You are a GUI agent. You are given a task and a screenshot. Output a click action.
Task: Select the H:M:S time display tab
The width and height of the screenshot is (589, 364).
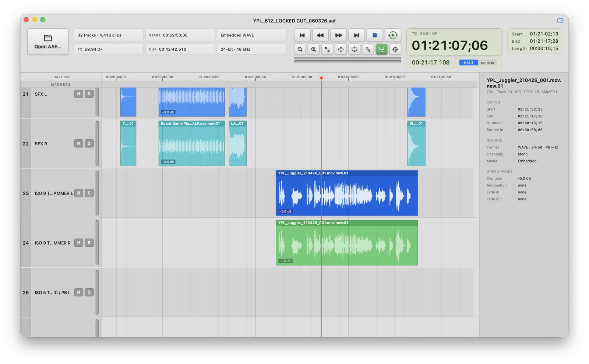click(x=469, y=63)
